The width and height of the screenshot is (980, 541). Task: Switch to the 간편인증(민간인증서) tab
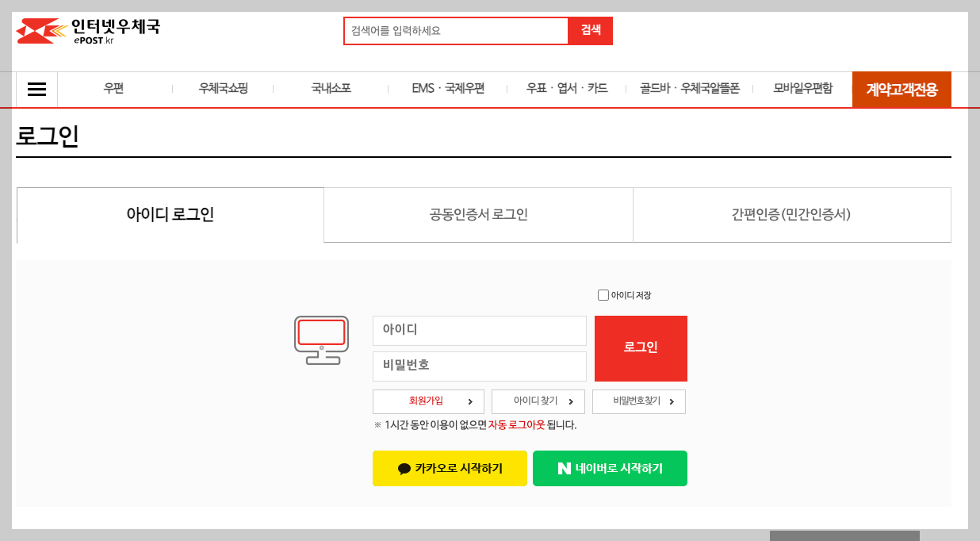(791, 214)
